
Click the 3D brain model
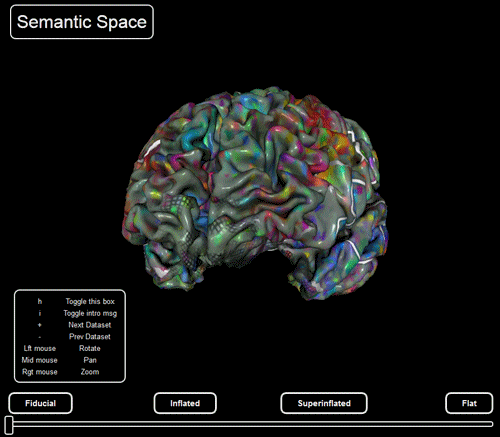[x=255, y=193]
